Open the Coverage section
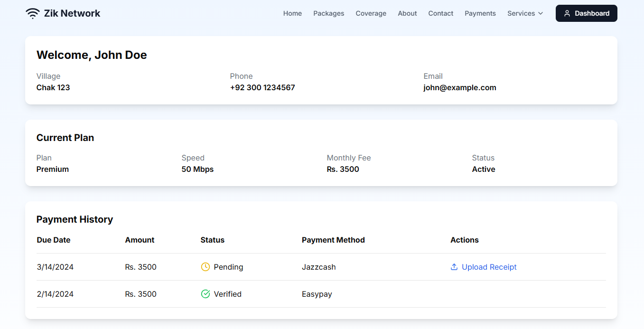 (371, 13)
